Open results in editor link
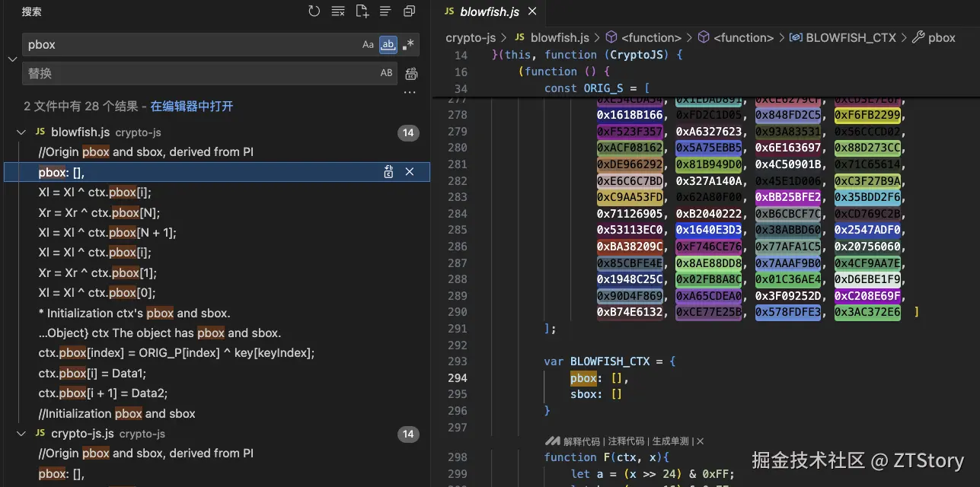 [x=191, y=107]
